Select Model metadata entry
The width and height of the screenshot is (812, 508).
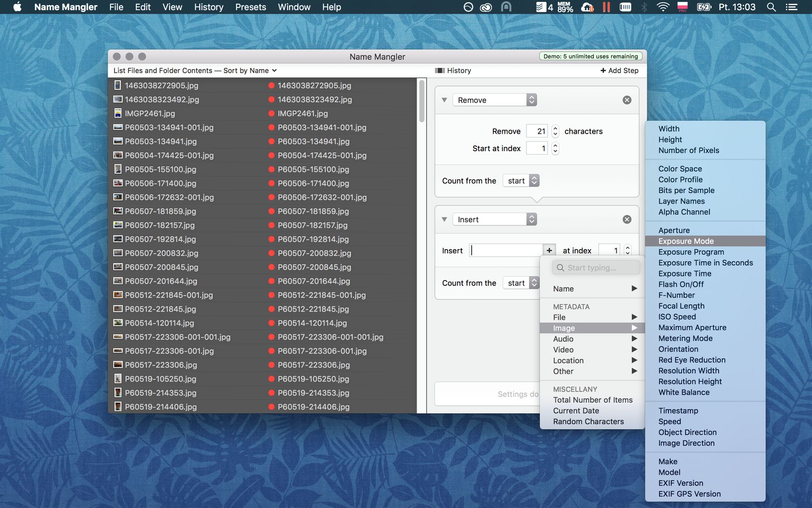705,473
